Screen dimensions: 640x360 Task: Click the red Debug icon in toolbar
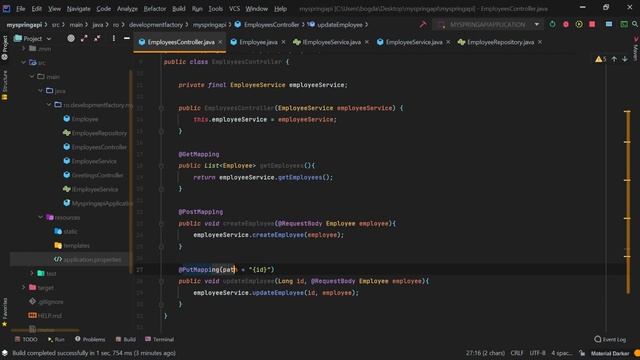pos(566,24)
